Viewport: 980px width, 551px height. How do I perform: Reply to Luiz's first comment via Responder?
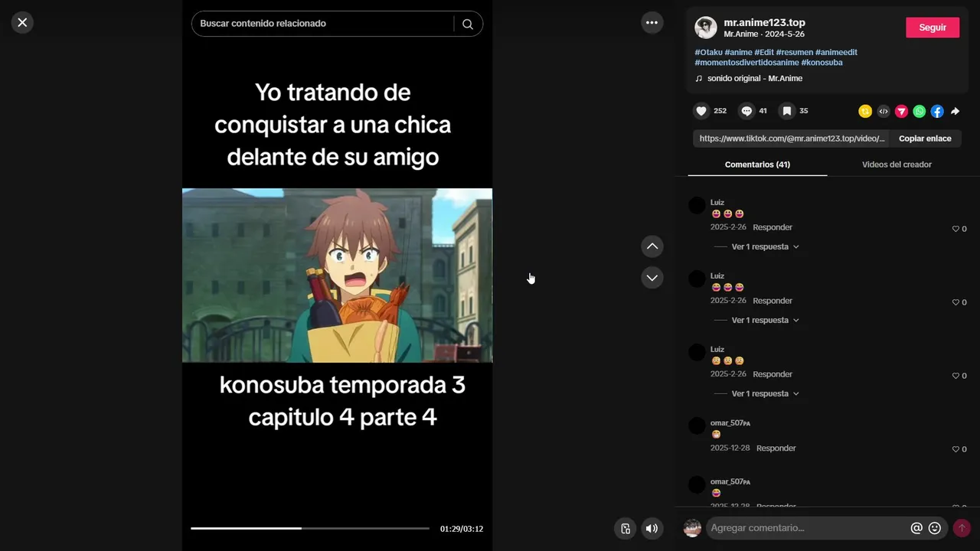coord(773,227)
